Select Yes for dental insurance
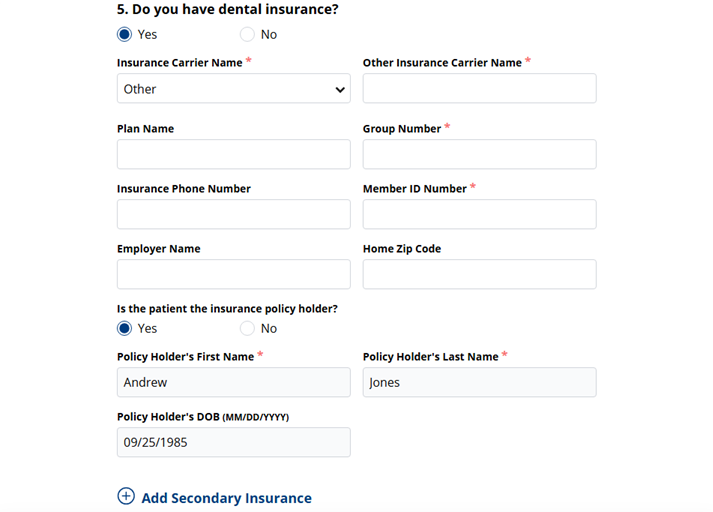 pos(125,34)
